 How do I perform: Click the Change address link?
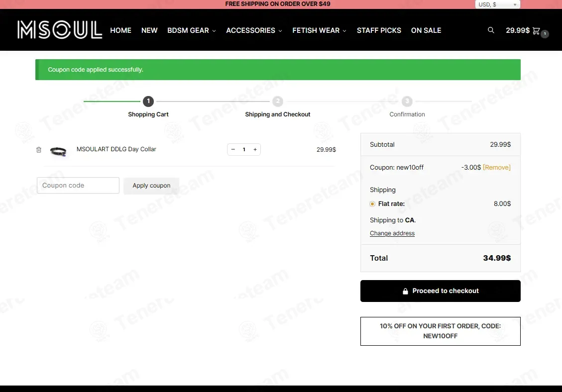pos(392,233)
